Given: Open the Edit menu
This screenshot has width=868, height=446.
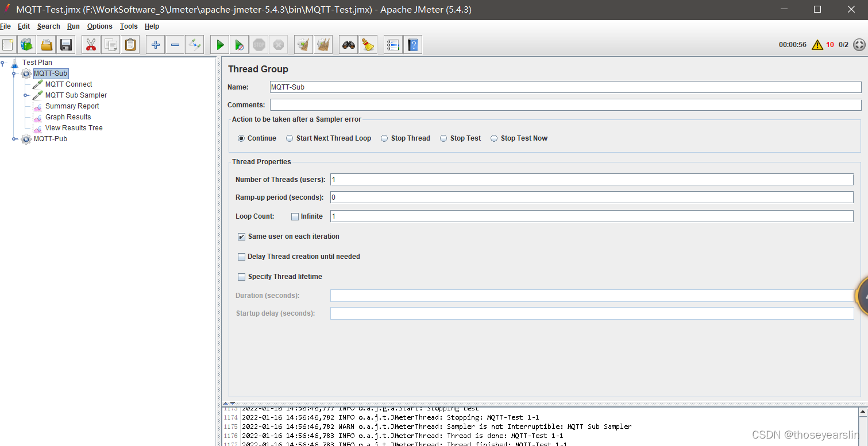Looking at the screenshot, I should [x=24, y=26].
